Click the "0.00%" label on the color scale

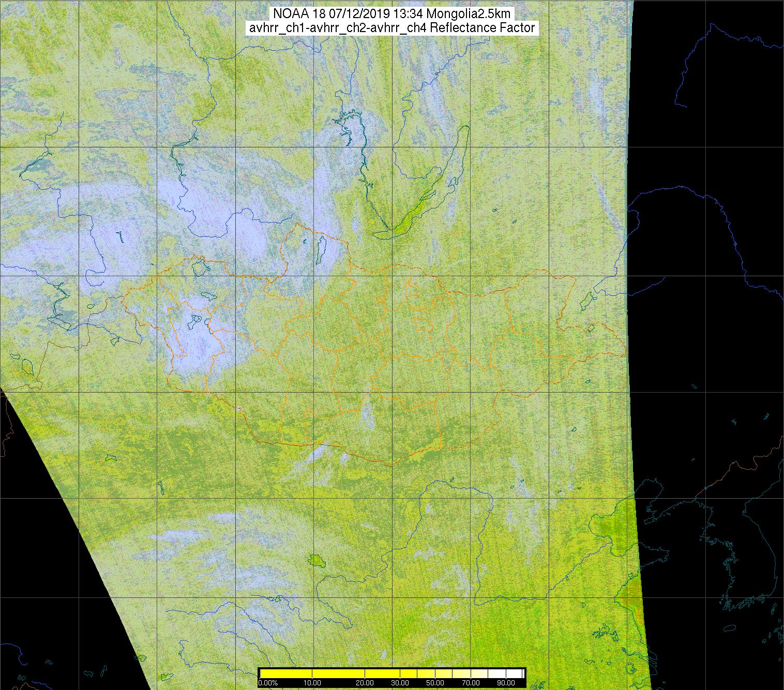click(x=268, y=683)
